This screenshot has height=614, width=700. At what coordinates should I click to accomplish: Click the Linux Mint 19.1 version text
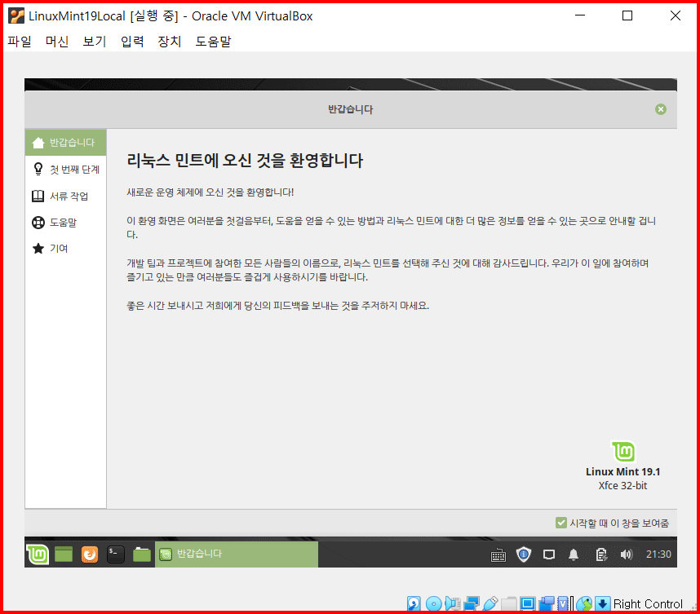pyautogui.click(x=622, y=471)
